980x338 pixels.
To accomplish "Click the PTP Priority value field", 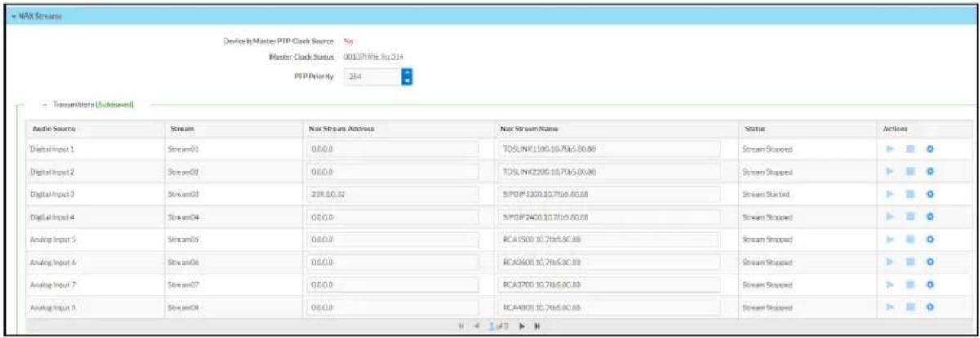I will click(x=373, y=77).
